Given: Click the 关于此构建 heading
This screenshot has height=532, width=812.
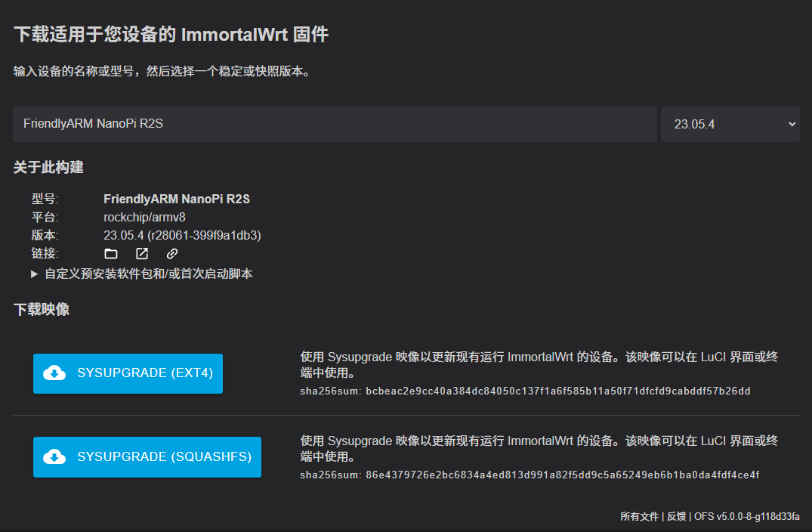Looking at the screenshot, I should click(x=48, y=167).
